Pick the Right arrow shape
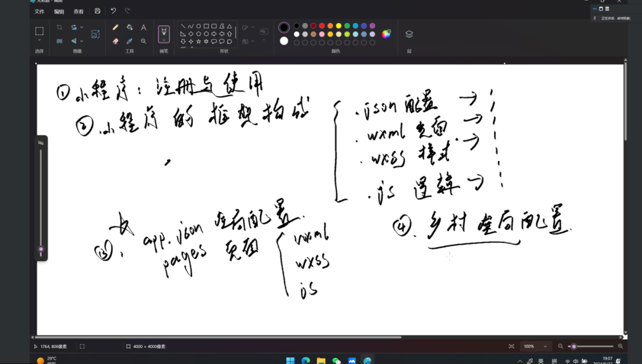642x364 pixels. pyautogui.click(x=214, y=34)
